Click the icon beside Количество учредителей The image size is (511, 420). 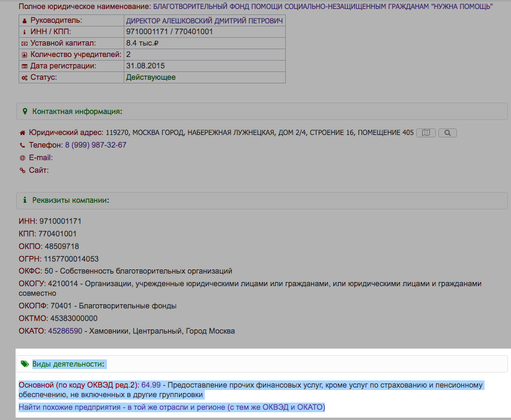pos(25,55)
